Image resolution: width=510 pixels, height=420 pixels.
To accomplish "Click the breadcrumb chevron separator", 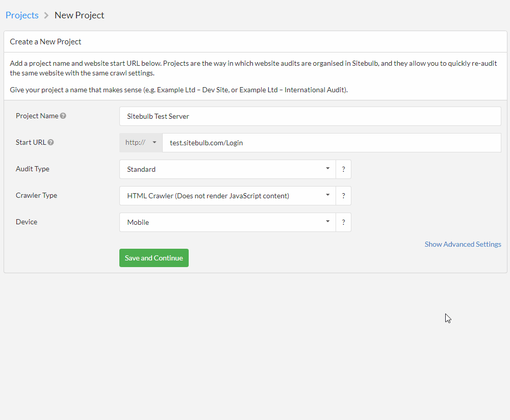I will [46, 15].
